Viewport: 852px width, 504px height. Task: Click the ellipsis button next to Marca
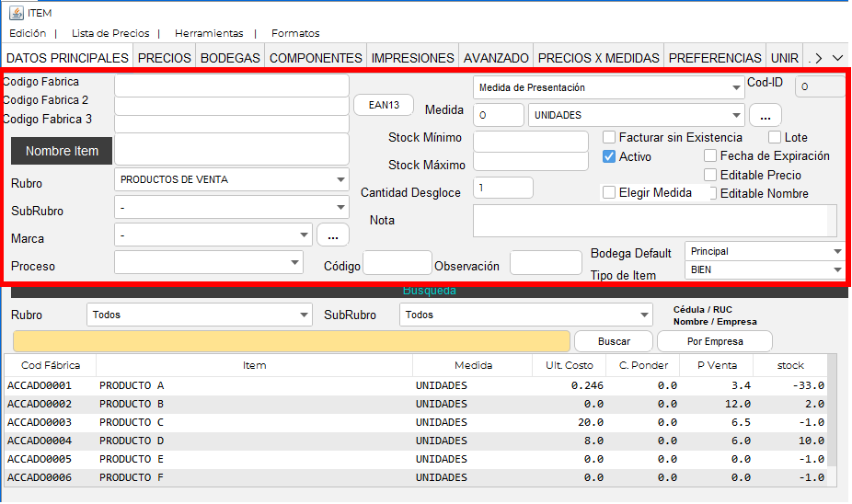[x=332, y=235]
